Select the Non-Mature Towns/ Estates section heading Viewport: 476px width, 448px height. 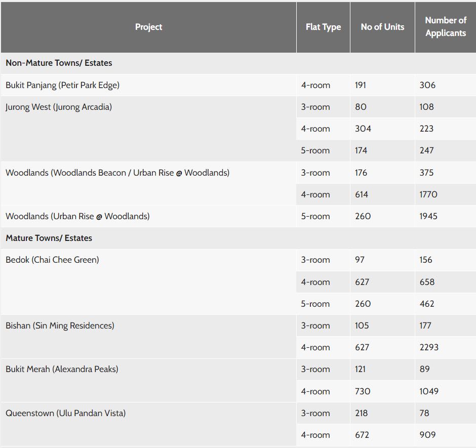pos(59,63)
